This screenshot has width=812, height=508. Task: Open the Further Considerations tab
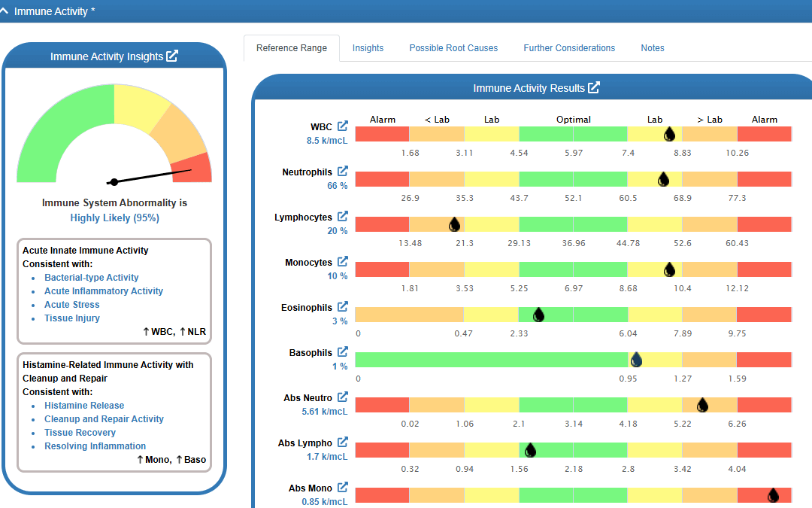coord(569,47)
